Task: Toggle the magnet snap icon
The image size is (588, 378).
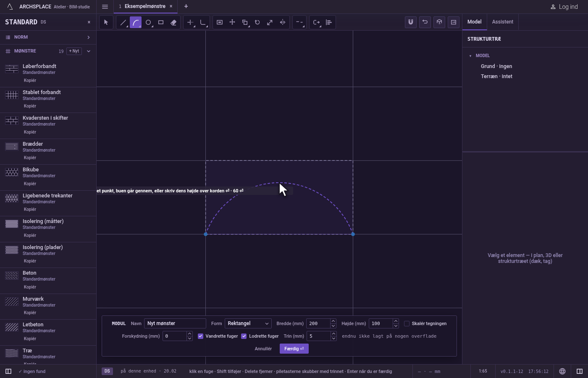Action: click(x=411, y=22)
